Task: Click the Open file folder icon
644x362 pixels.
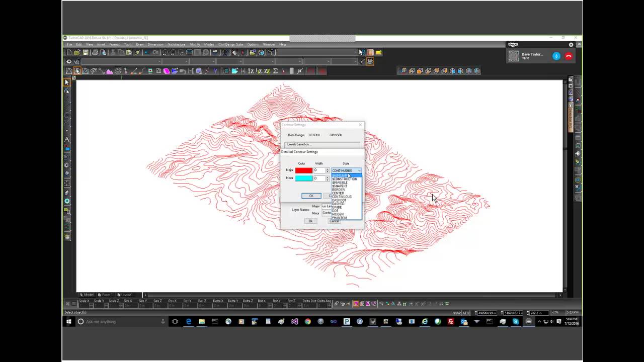Action: pos(77,52)
